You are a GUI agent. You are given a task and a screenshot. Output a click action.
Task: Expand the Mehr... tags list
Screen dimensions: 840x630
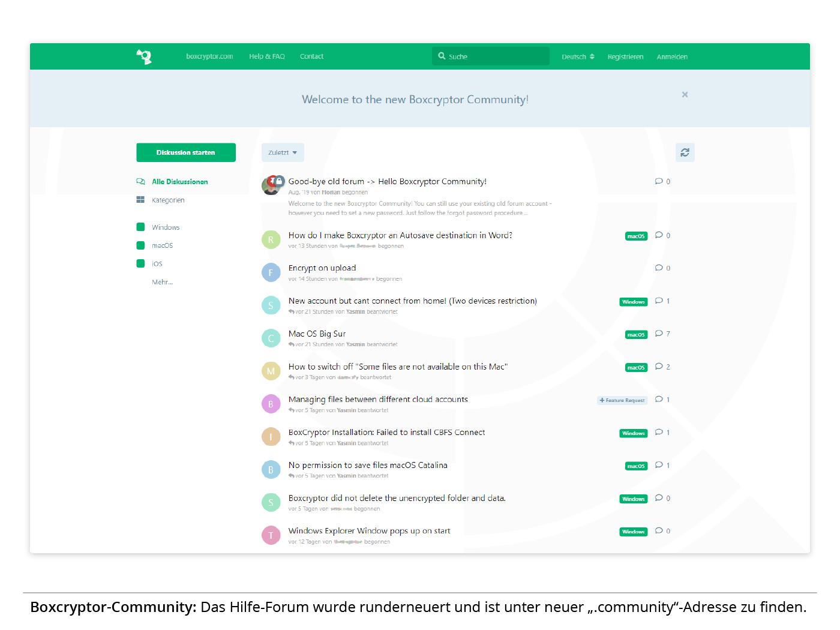coord(162,282)
